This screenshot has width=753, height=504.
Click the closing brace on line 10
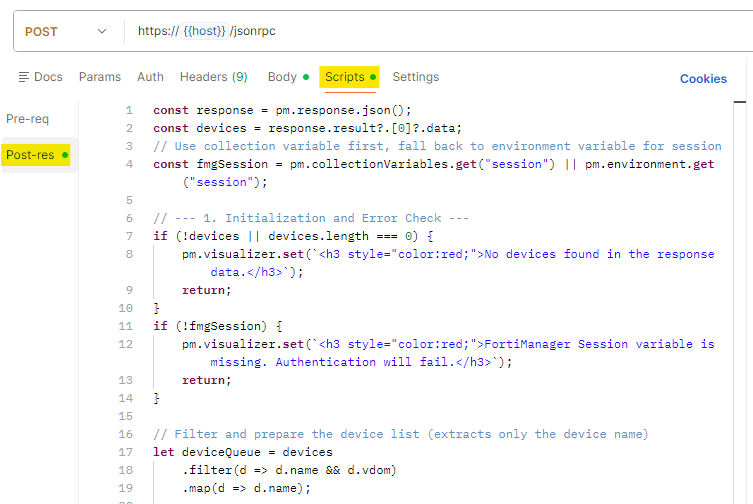(x=156, y=308)
